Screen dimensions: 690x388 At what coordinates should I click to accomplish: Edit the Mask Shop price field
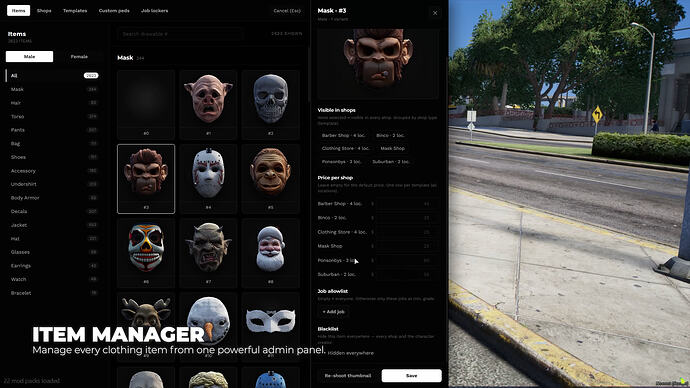(x=407, y=246)
